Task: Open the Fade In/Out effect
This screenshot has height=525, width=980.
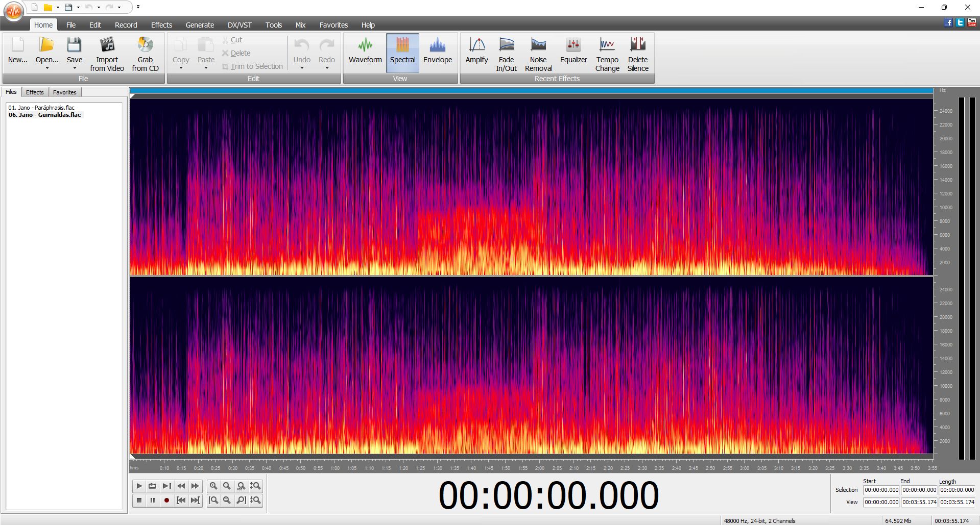Action: tap(506, 54)
